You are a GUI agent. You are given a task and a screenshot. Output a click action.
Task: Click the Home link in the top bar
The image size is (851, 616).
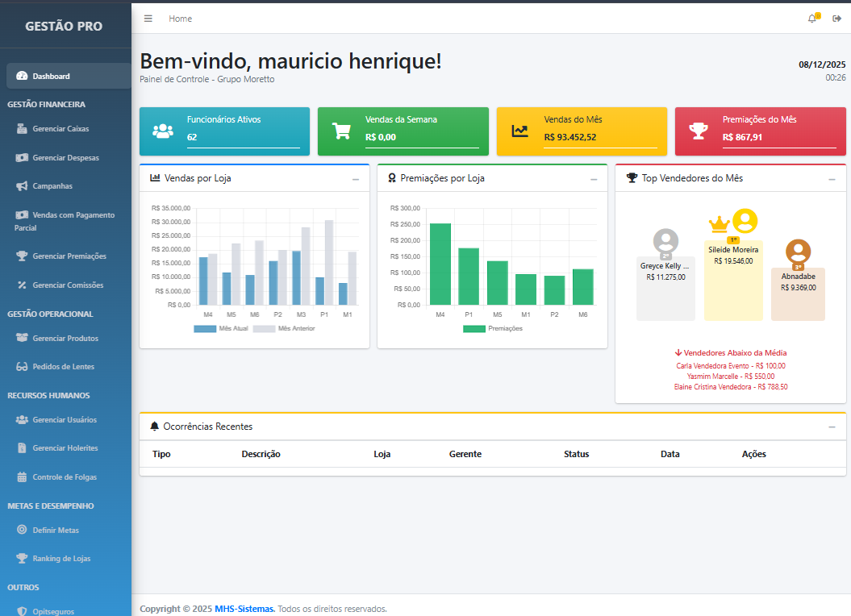(180, 19)
